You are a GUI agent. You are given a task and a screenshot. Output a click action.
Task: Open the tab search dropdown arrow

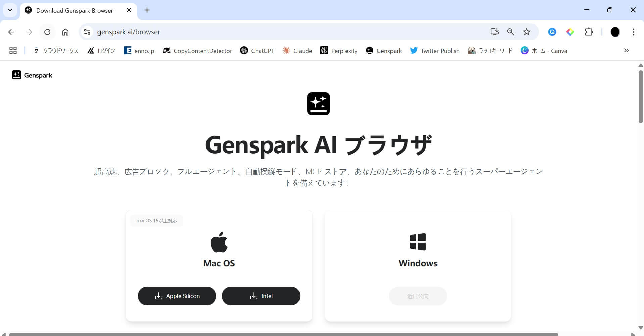(10, 10)
